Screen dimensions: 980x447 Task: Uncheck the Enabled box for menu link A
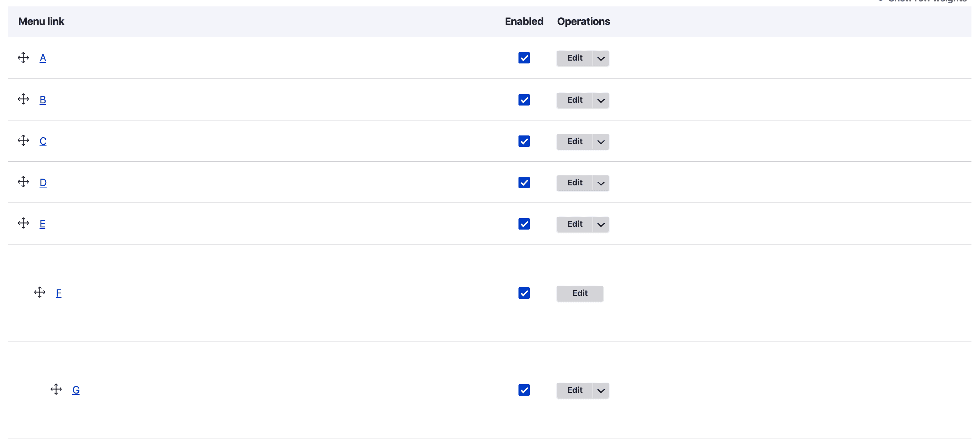click(524, 58)
